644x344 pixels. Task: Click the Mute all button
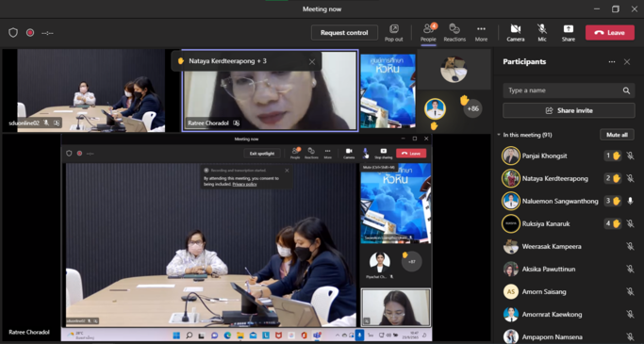point(617,135)
